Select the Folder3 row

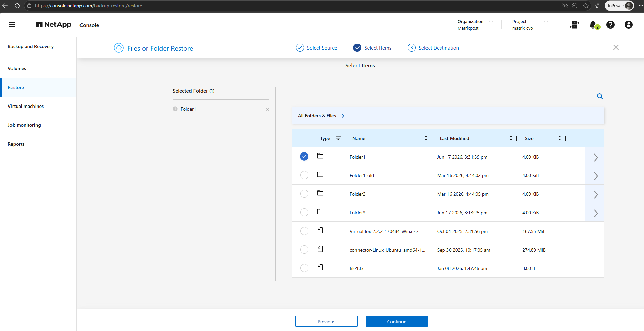(x=304, y=212)
